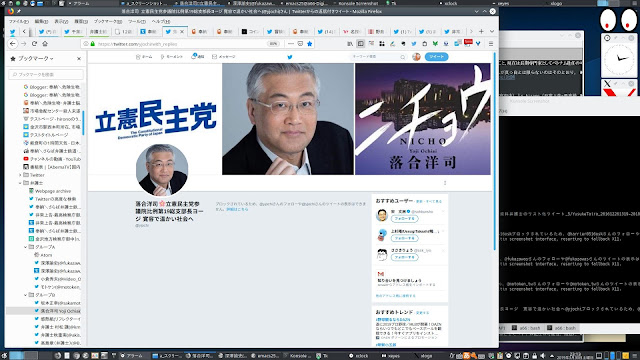Follow the first suggested user
The width and height of the screenshot is (640, 360).
point(404,219)
